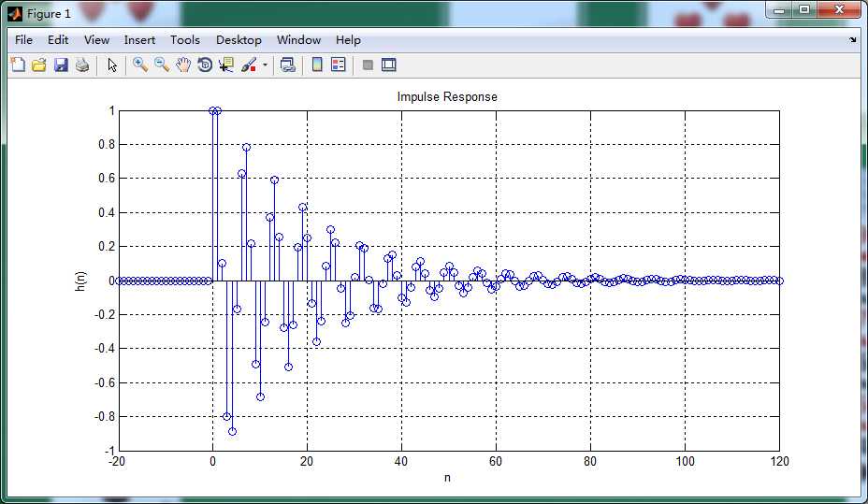Open the Insert menu
The height and width of the screenshot is (504, 868).
coord(139,40)
